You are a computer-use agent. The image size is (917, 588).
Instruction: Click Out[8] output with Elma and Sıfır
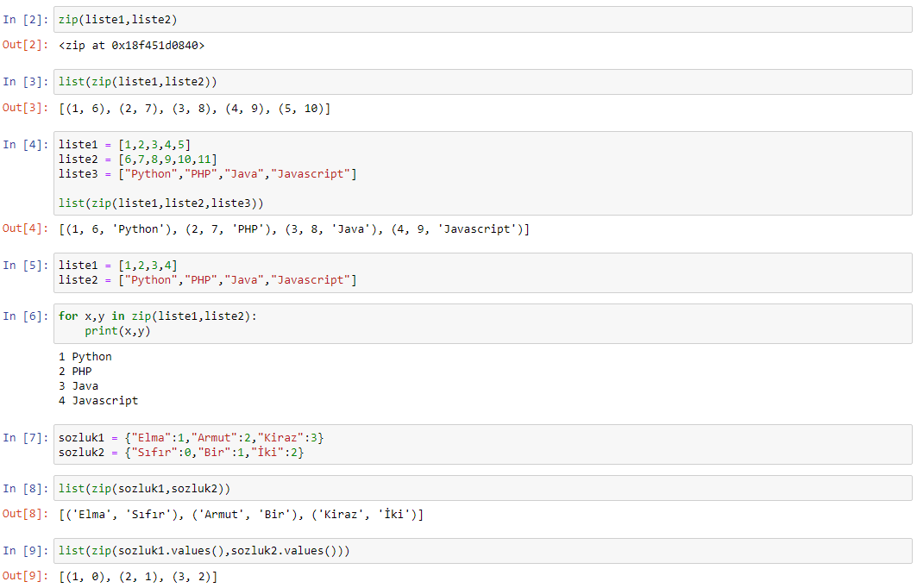pyautogui.click(x=241, y=515)
